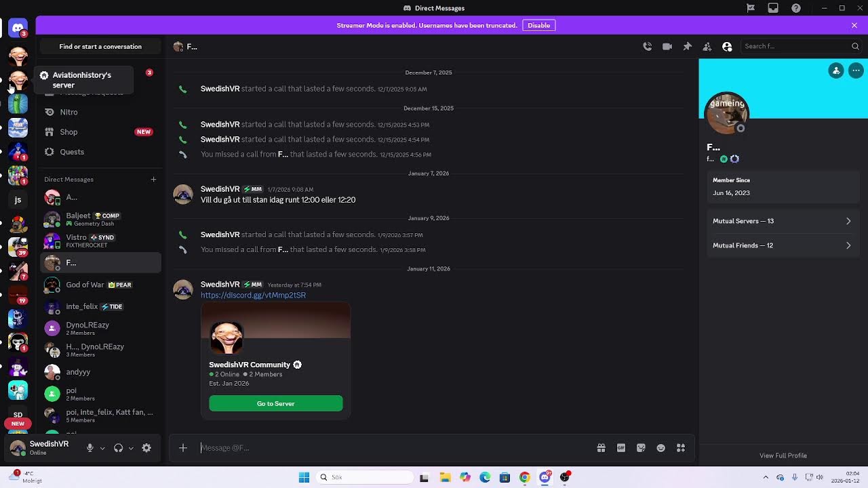Open User Settings gear icon

pos(146,448)
